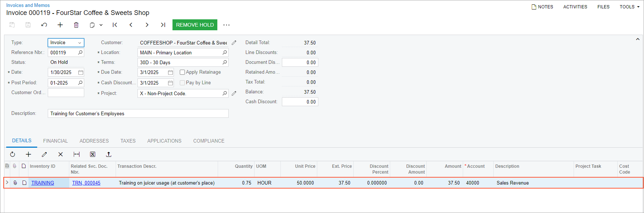The height and width of the screenshot is (213, 644).
Task: Refresh the details grid
Action: point(12,154)
